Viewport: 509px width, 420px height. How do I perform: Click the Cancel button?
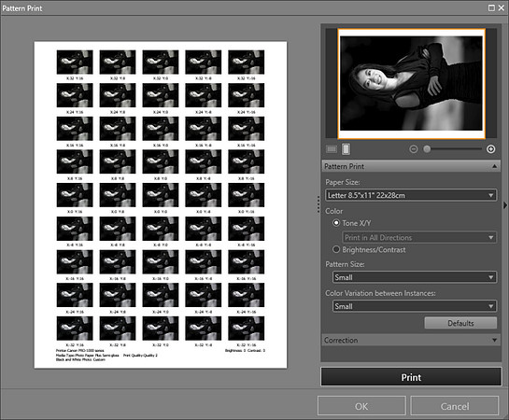(455, 406)
